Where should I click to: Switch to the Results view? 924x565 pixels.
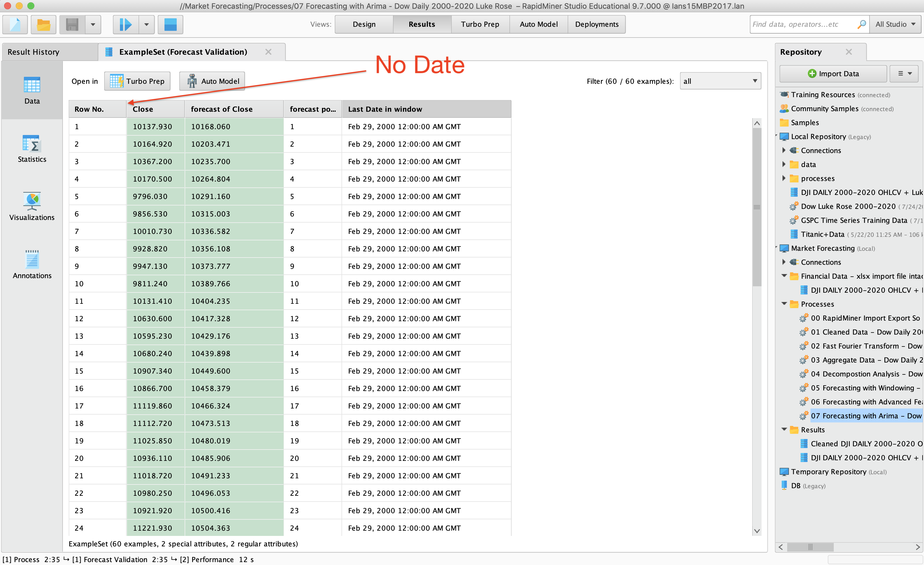[x=422, y=24]
